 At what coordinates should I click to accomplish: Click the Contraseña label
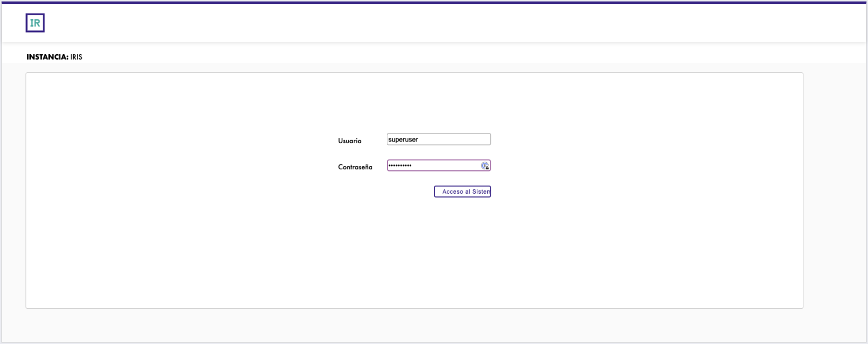[x=355, y=167]
